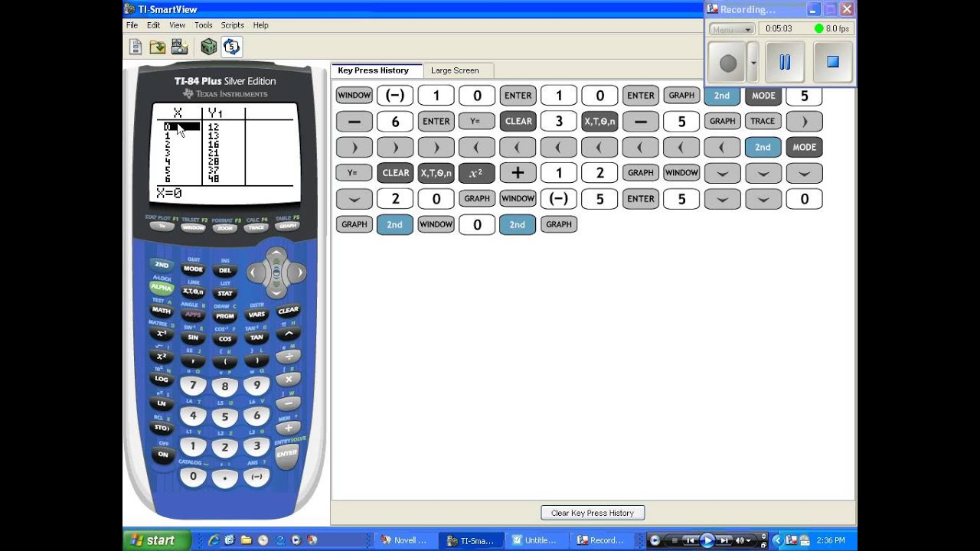The image size is (980, 551).
Task: Click the calculator's left arrow key
Action: coord(255,272)
